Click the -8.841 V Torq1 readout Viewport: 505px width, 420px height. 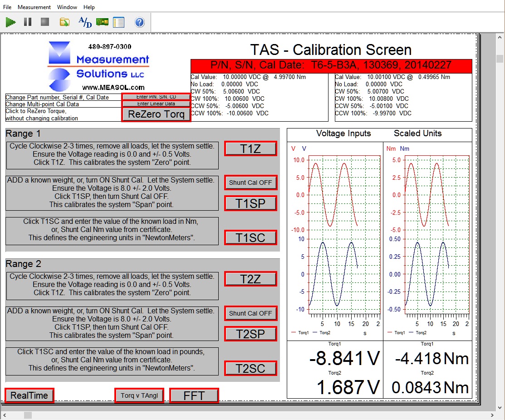coord(344,358)
